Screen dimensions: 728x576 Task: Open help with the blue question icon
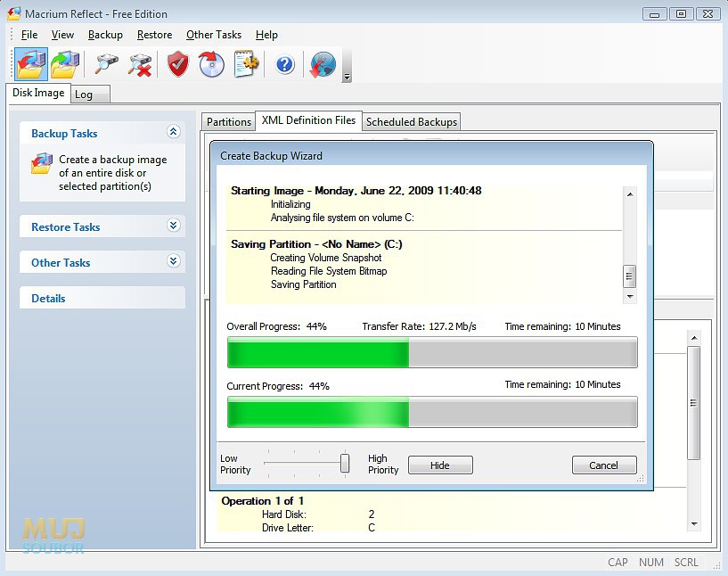coord(284,64)
